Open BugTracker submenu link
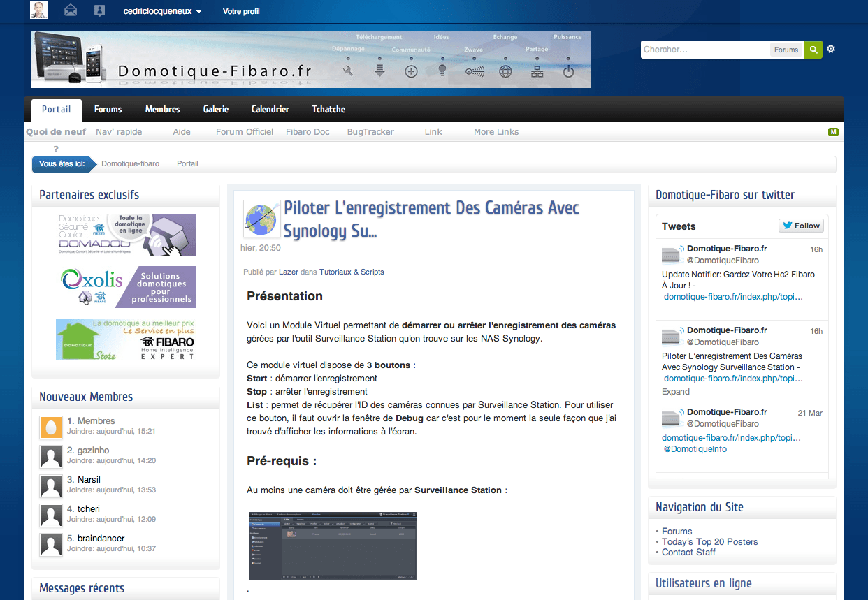The image size is (868, 600). [x=370, y=131]
